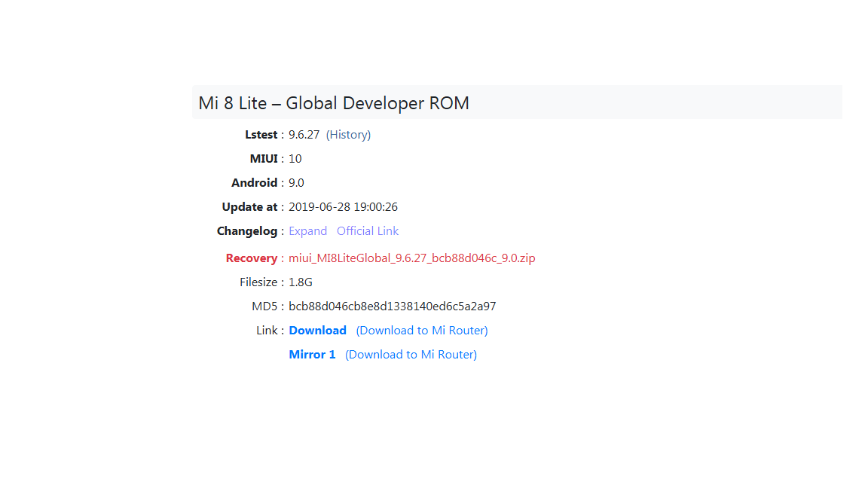This screenshot has width=868, height=488.
Task: Click the MIUI version value 10
Action: tap(295, 159)
